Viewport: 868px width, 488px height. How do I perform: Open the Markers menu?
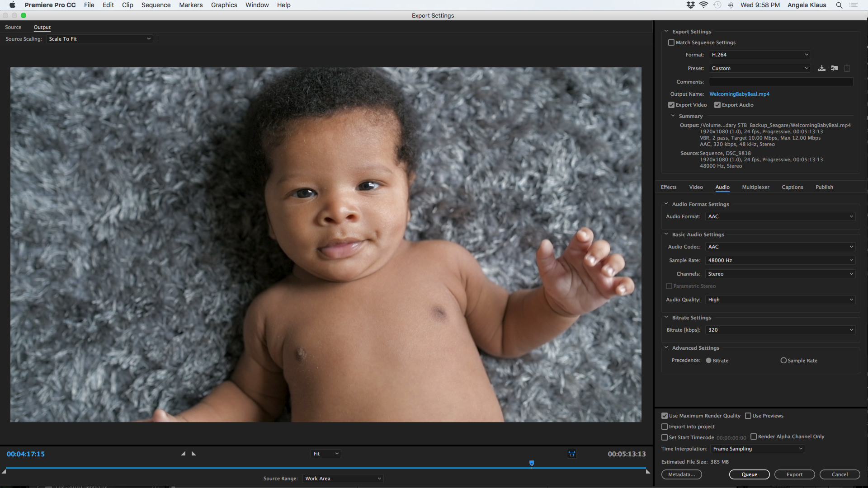coord(191,5)
